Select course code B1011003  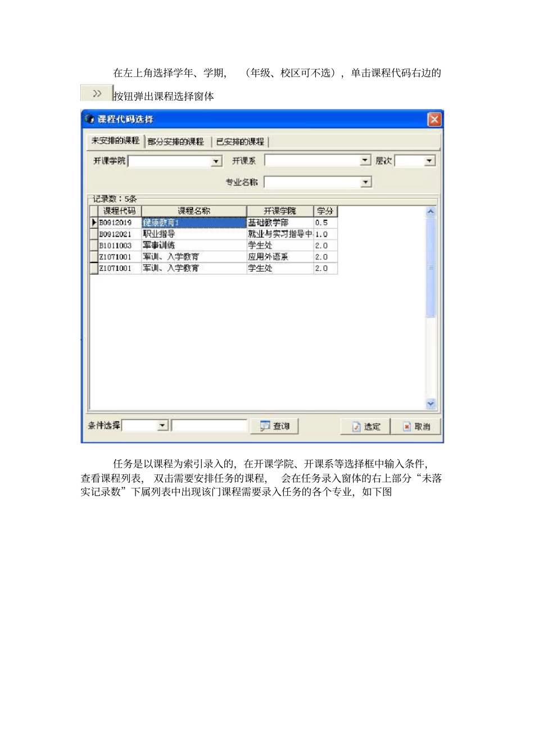[x=119, y=246]
